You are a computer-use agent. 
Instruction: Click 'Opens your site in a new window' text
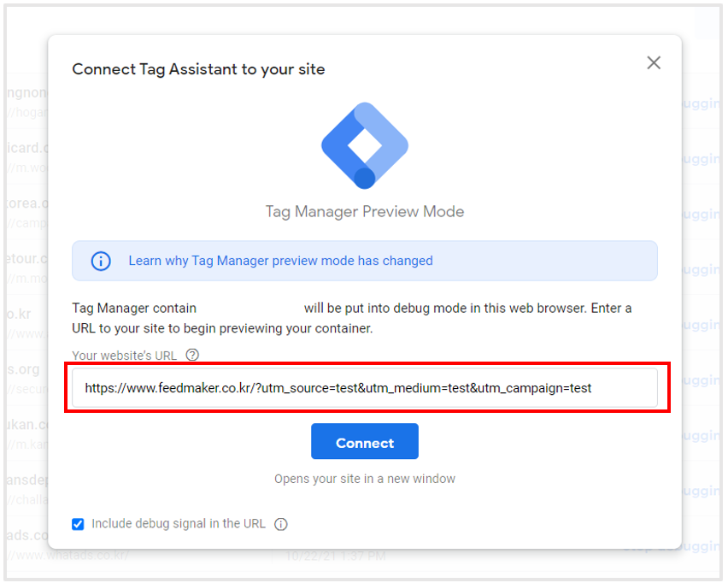(x=365, y=479)
